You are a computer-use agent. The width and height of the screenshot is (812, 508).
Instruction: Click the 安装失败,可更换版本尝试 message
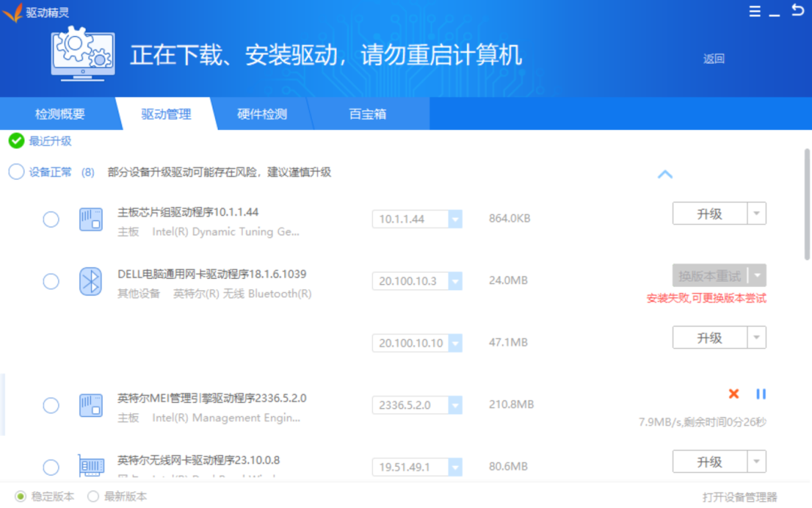tap(706, 298)
